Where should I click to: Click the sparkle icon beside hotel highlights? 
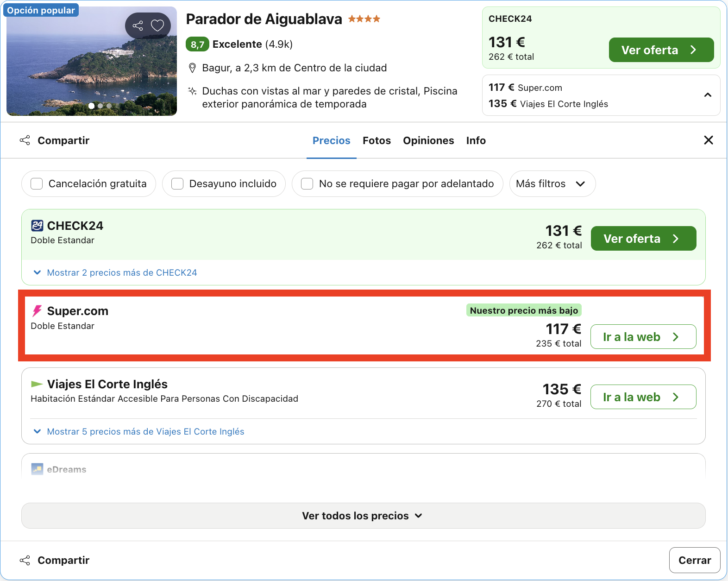point(192,91)
